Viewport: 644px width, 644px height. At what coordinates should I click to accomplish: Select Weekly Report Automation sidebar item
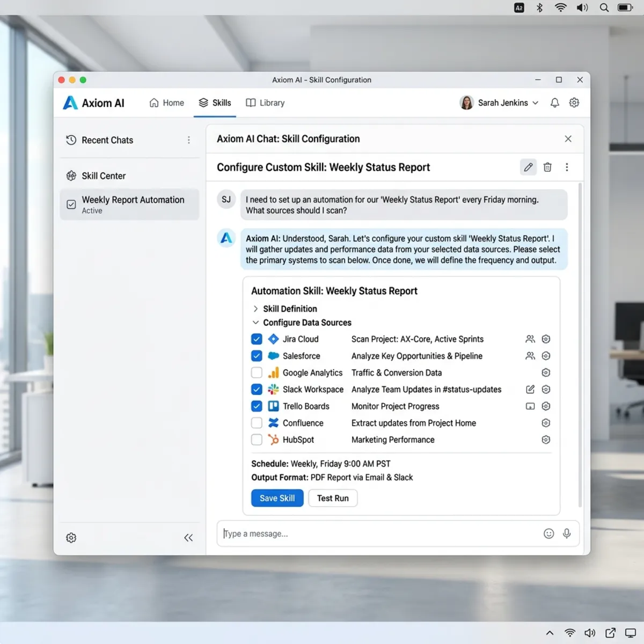(x=129, y=204)
